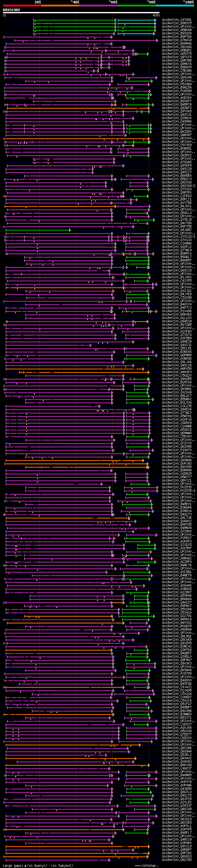
Task: Click the UniRef100_B0BM91 hit label
Action: (x=177, y=149)
